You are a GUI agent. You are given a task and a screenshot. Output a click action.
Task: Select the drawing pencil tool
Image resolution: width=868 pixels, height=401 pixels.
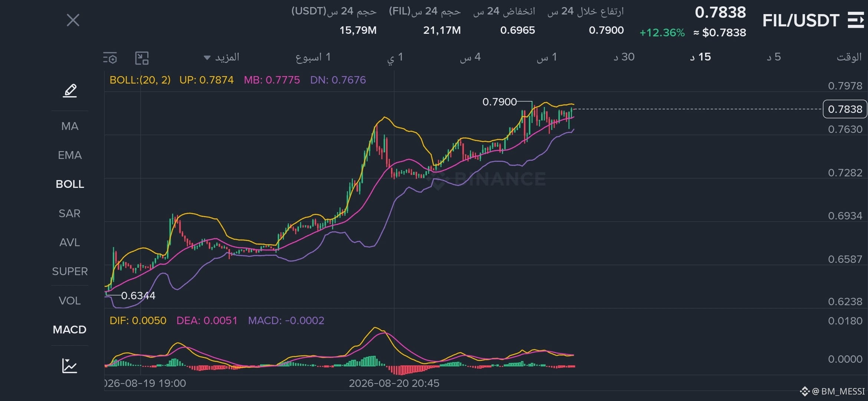pos(70,91)
